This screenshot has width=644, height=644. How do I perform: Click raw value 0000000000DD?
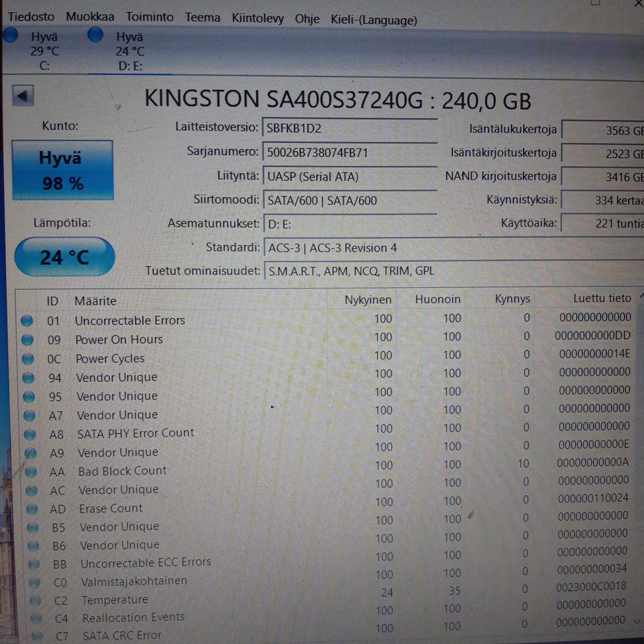click(592, 335)
